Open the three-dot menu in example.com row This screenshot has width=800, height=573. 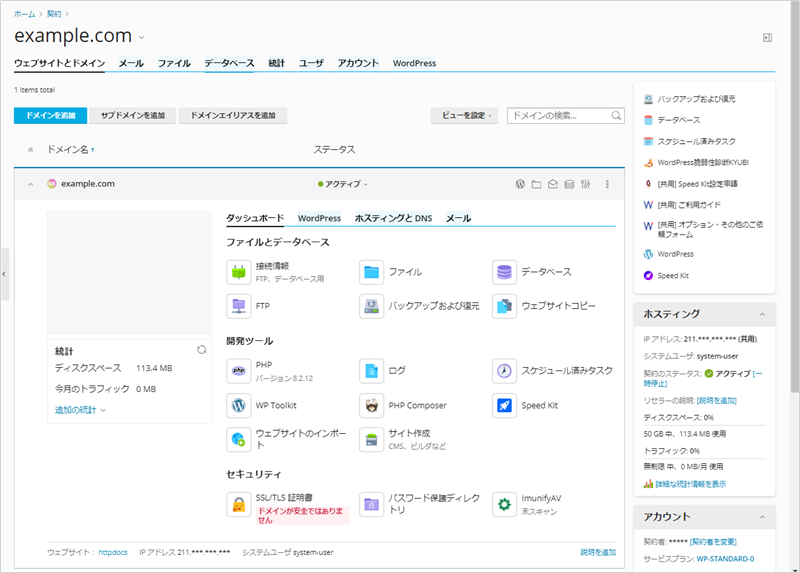pyautogui.click(x=607, y=184)
